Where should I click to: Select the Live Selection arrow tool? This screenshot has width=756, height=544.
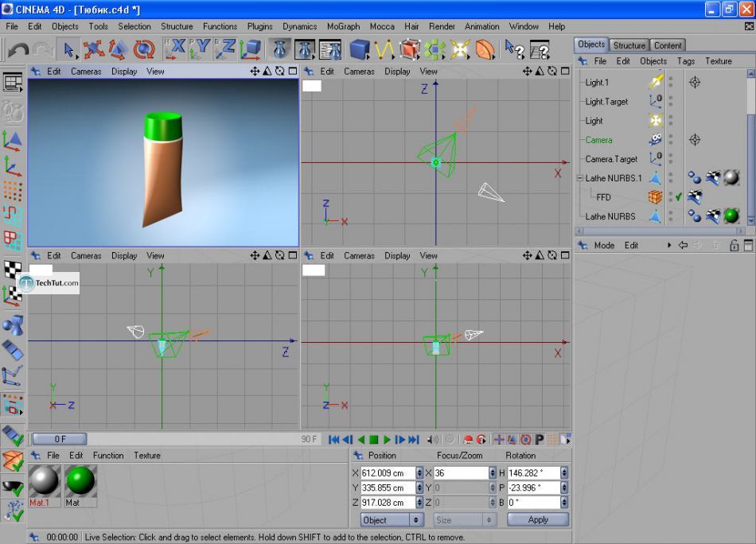68,49
